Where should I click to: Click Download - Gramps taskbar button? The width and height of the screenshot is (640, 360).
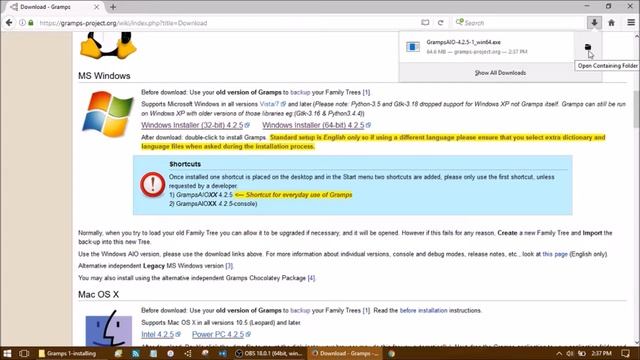(345, 353)
